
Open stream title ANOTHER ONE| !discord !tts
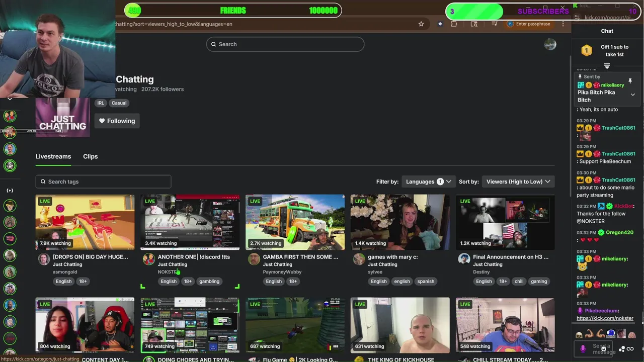pyautogui.click(x=194, y=257)
